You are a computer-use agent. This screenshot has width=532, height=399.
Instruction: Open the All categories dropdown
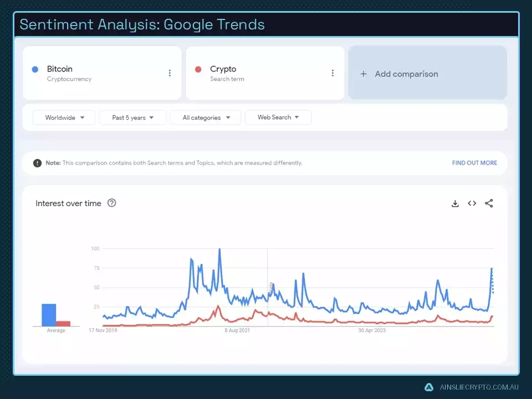(x=205, y=117)
